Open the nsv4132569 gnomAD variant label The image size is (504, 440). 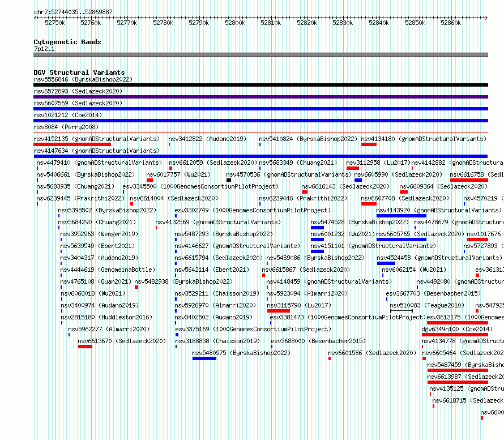pyautogui.click(x=218, y=222)
